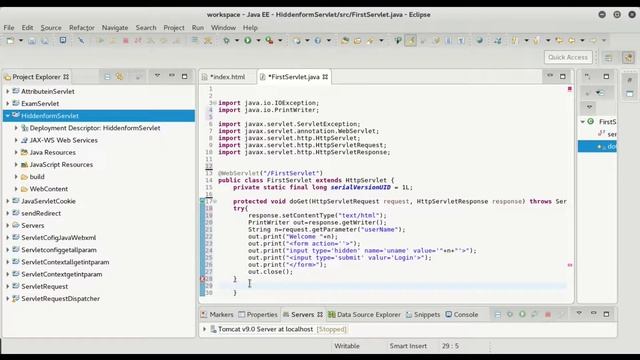The width and height of the screenshot is (640, 360).
Task: Open the Data Source Explorer tab
Action: (x=364, y=315)
